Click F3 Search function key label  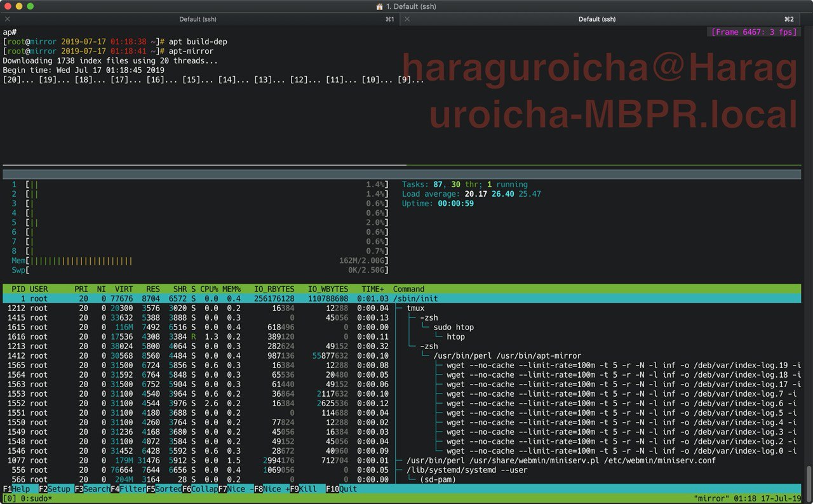point(93,489)
